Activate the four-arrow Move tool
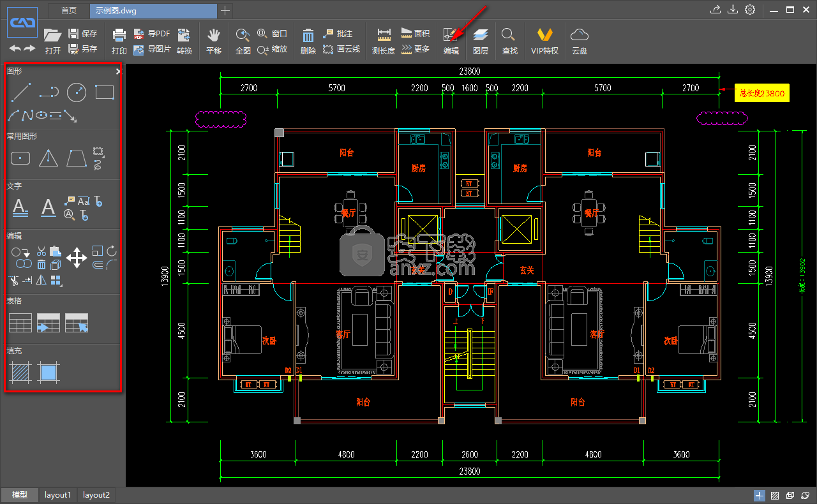This screenshot has height=504, width=817. 77,258
